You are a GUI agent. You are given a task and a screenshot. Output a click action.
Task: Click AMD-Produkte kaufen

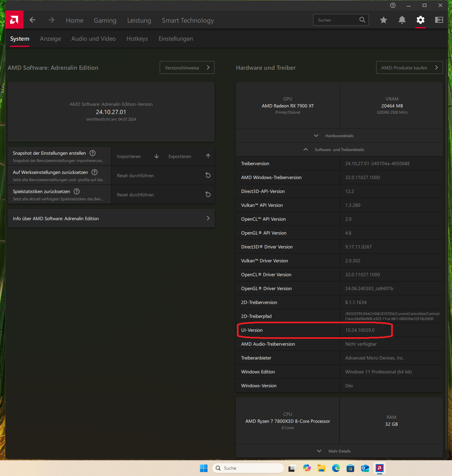point(409,67)
